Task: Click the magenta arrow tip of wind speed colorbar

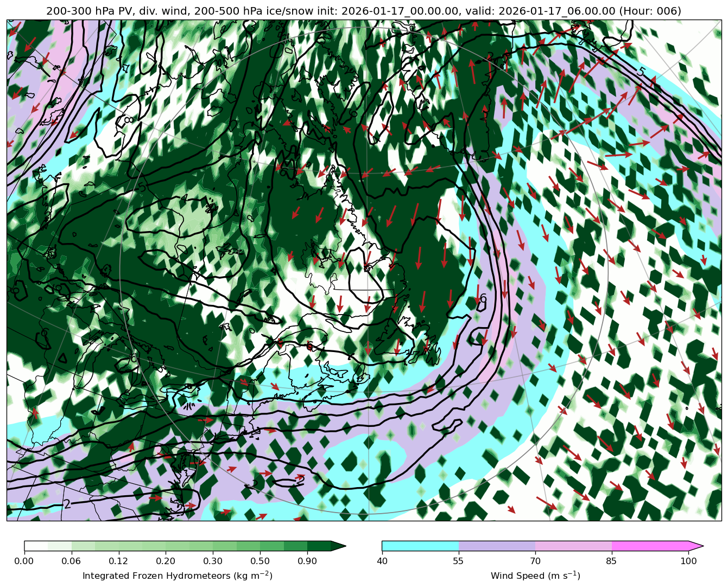Action: click(695, 546)
